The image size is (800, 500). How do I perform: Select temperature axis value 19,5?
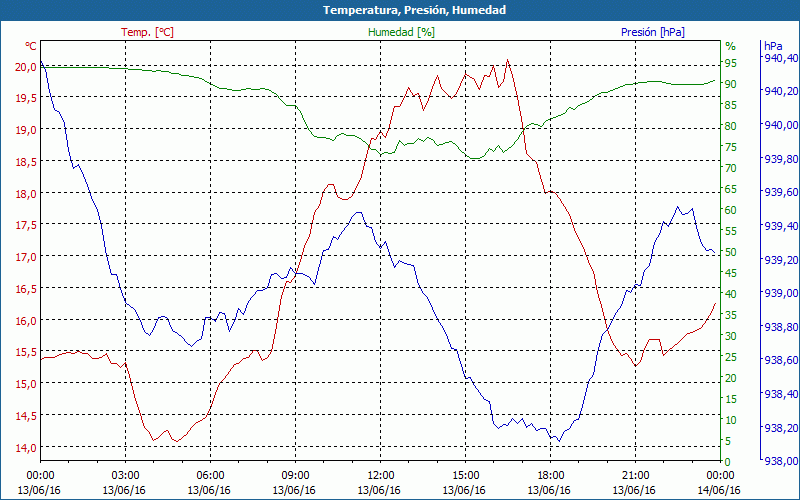(26, 98)
